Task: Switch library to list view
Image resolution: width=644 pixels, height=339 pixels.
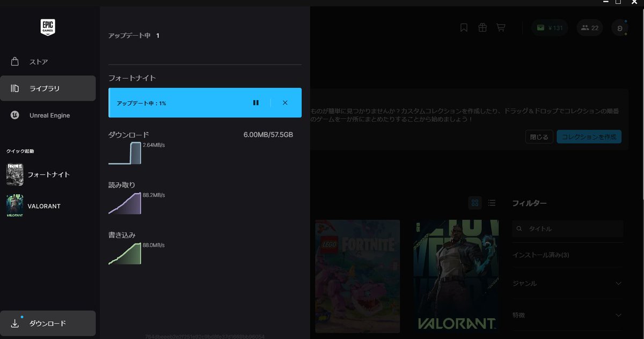Action: 492,203
